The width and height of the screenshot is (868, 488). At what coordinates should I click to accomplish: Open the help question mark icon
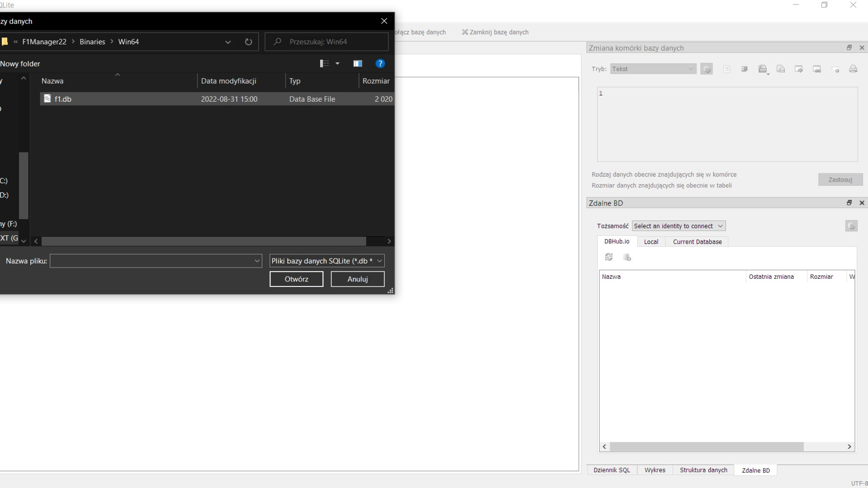(380, 64)
